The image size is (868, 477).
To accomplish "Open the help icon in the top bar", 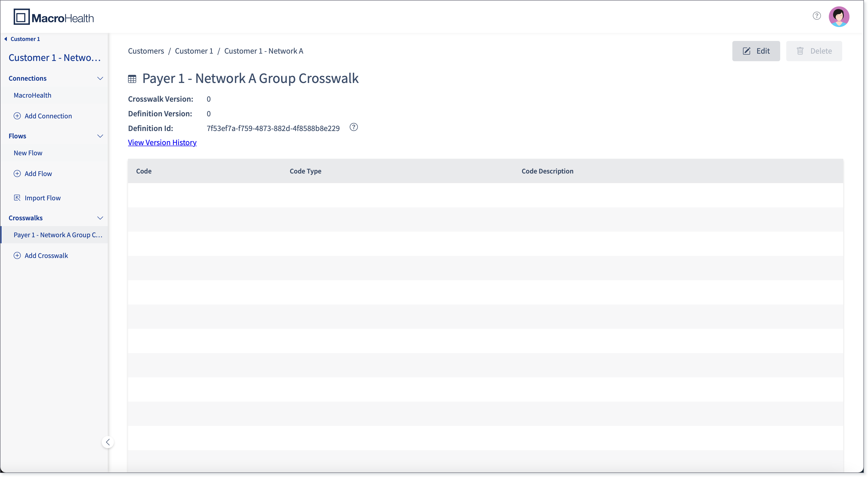I will (x=817, y=16).
